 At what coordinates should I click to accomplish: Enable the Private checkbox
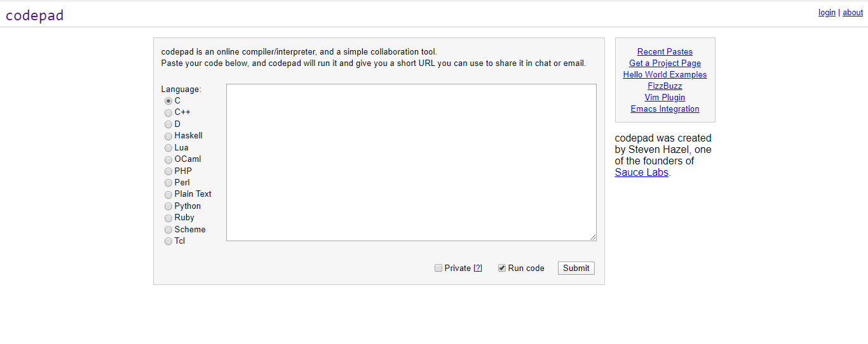click(438, 268)
